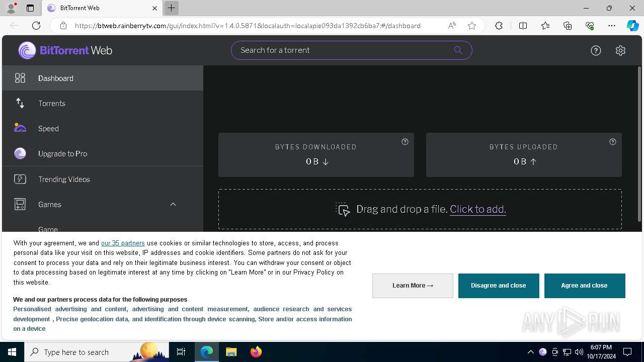Viewport: 644px width, 362px height.
Task: Show info for Bytes Uploaded
Action: (613, 142)
